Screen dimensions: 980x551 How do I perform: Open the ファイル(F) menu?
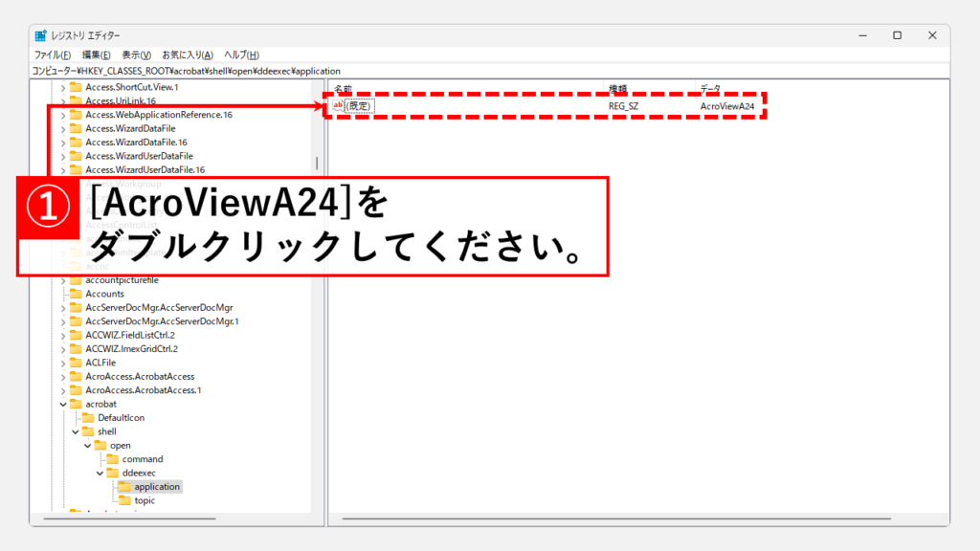coord(53,55)
